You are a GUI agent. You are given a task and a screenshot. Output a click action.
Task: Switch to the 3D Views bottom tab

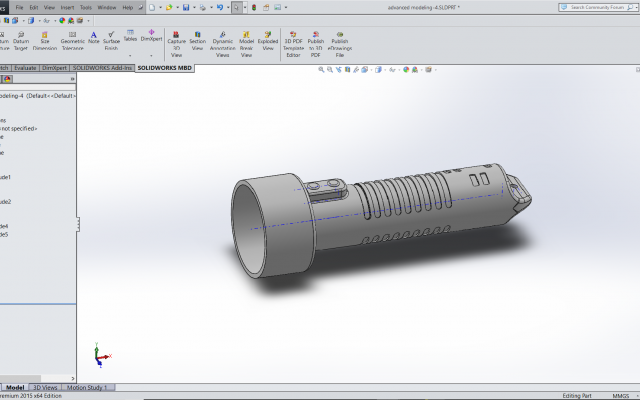[x=45, y=387]
